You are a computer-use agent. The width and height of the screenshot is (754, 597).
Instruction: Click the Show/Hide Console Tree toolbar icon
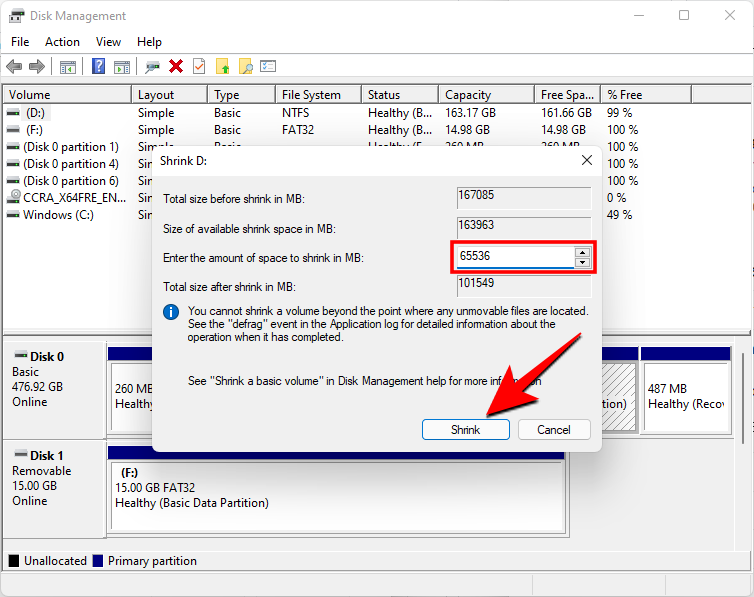[68, 66]
